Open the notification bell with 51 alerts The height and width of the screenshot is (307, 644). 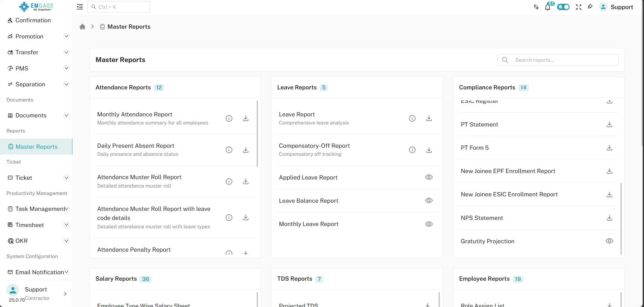point(547,7)
